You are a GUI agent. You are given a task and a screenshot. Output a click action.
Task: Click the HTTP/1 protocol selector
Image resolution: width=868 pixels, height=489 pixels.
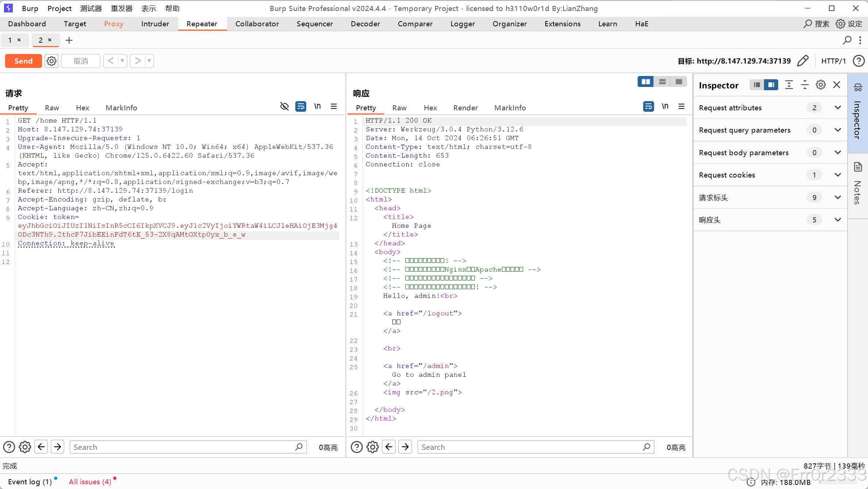click(833, 61)
